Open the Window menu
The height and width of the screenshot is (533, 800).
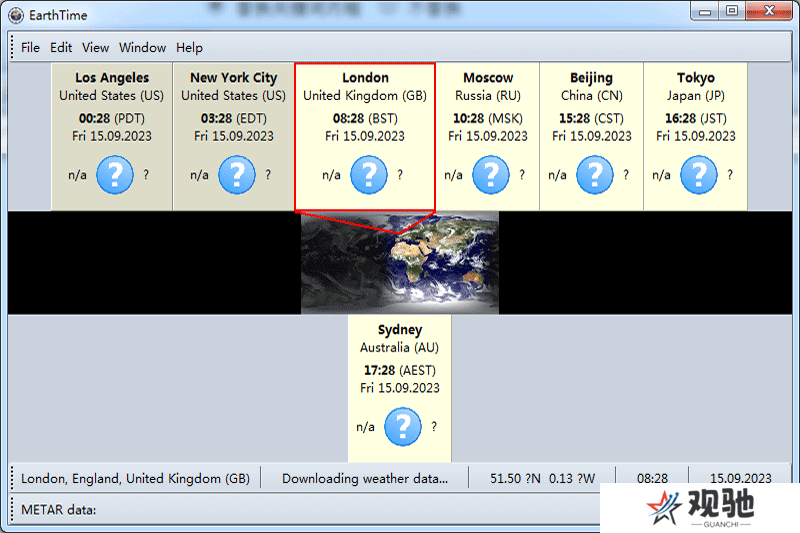coord(142,47)
